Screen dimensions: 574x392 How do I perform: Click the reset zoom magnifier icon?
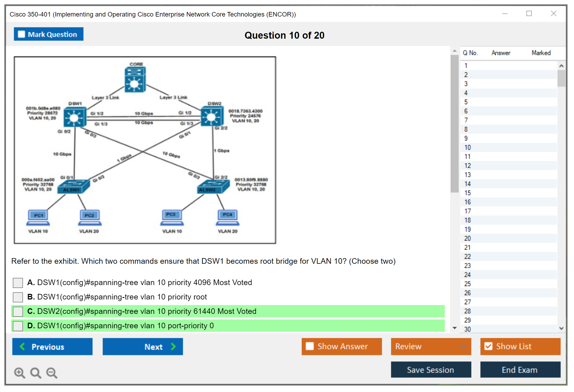coord(36,373)
